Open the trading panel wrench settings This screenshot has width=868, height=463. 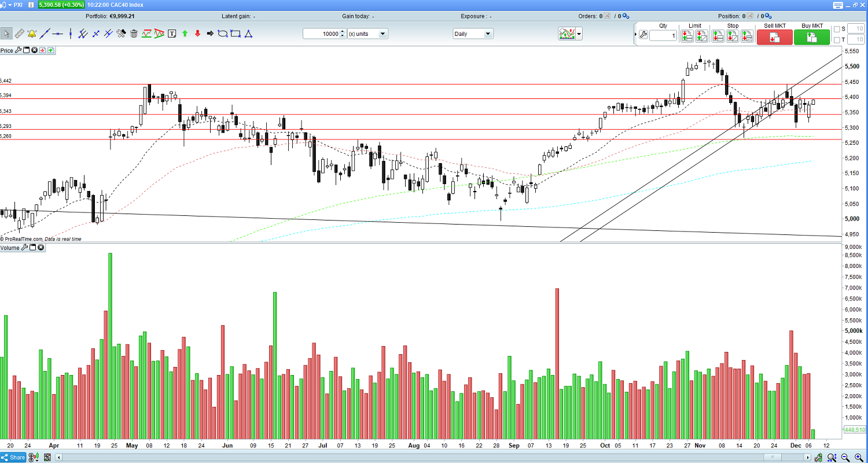click(642, 35)
